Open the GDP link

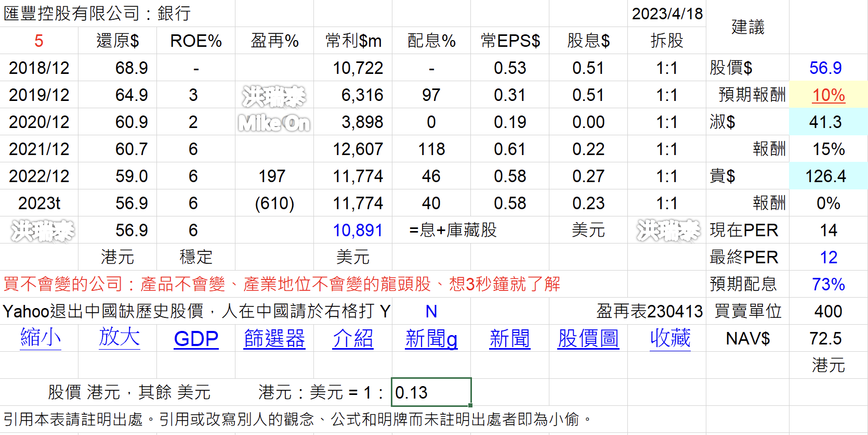(196, 339)
